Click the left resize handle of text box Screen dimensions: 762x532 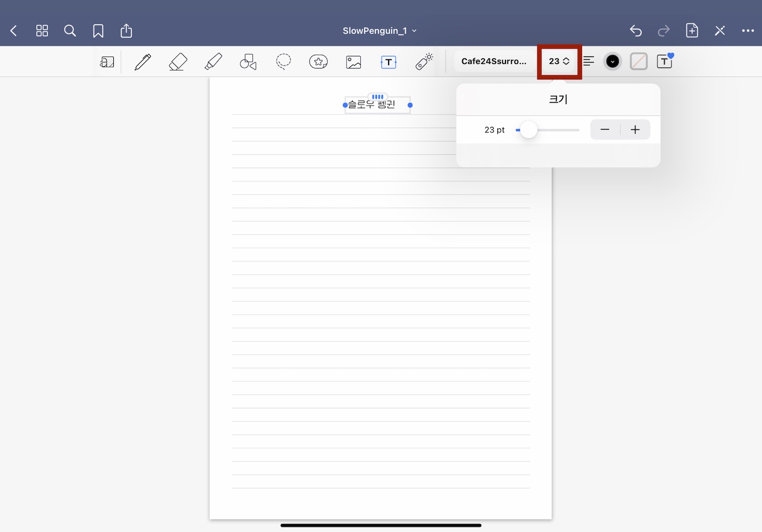[345, 105]
